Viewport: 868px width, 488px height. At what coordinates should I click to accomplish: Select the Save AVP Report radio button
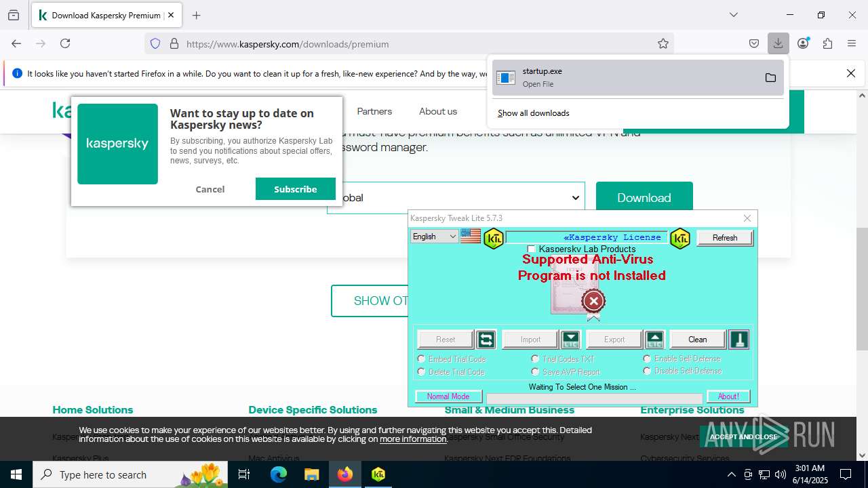coord(535,371)
